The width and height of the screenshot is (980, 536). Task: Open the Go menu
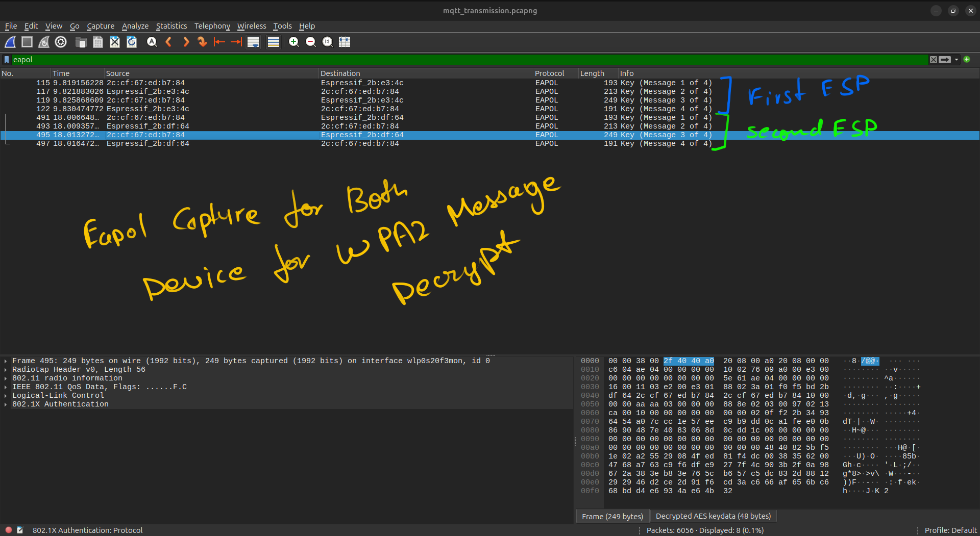pos(75,26)
